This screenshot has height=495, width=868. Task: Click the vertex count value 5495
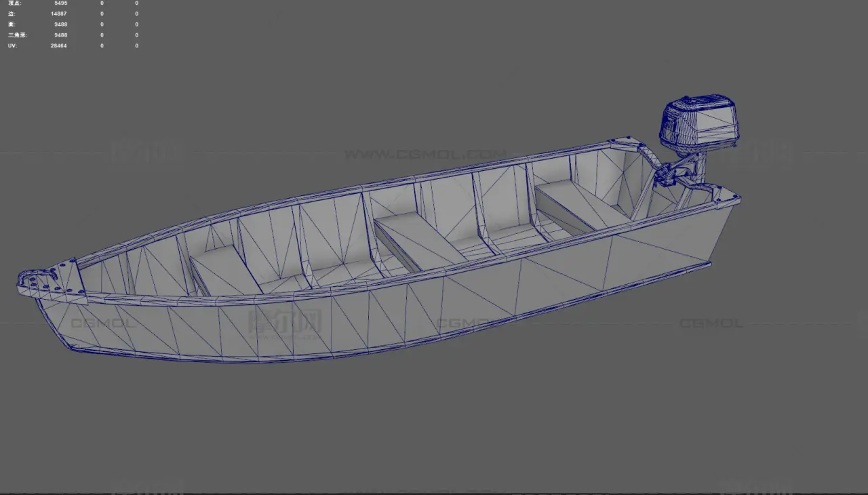point(60,3)
